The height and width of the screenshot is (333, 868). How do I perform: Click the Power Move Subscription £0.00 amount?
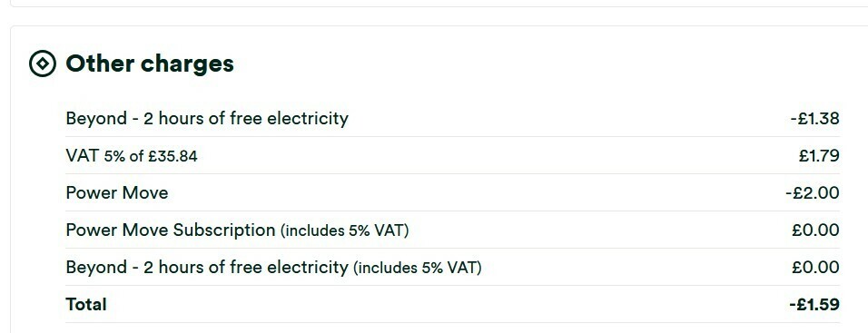click(x=815, y=230)
